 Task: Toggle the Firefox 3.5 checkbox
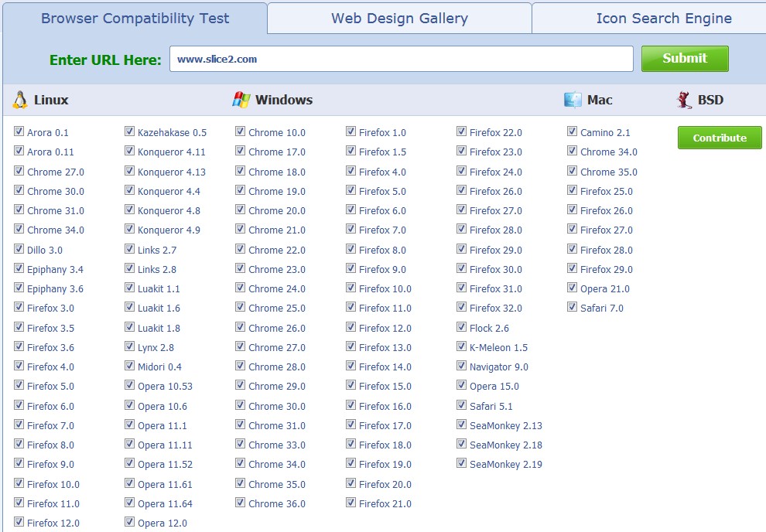click(19, 327)
